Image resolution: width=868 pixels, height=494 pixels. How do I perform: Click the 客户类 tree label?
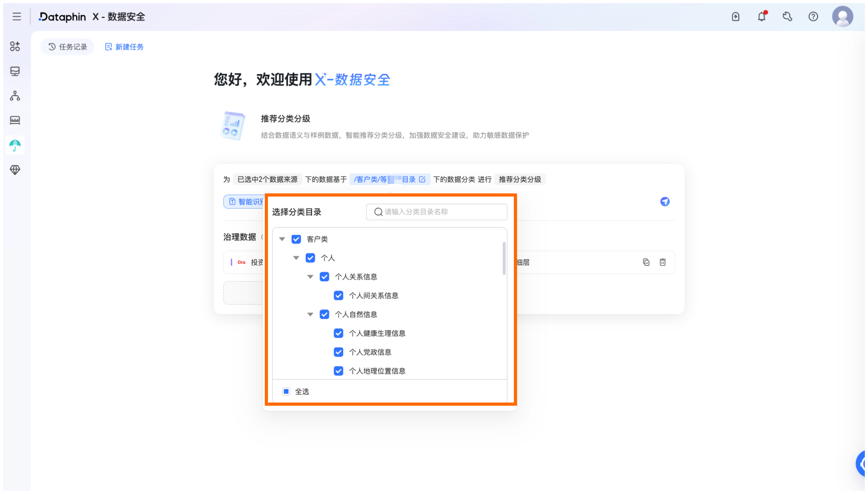[x=317, y=239]
